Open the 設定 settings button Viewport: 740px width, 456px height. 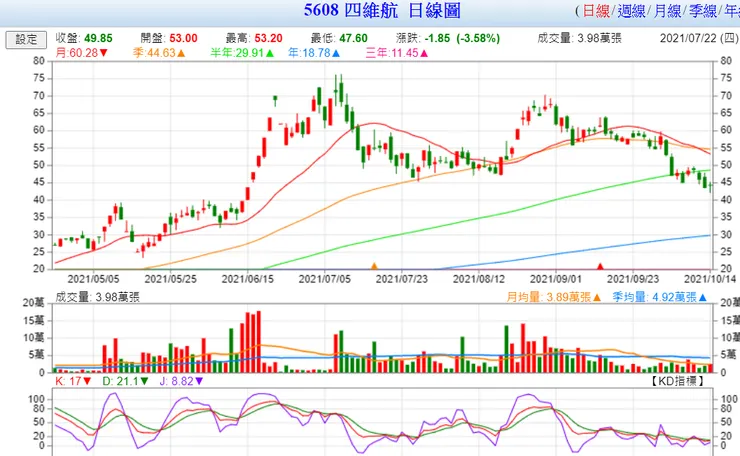26,39
